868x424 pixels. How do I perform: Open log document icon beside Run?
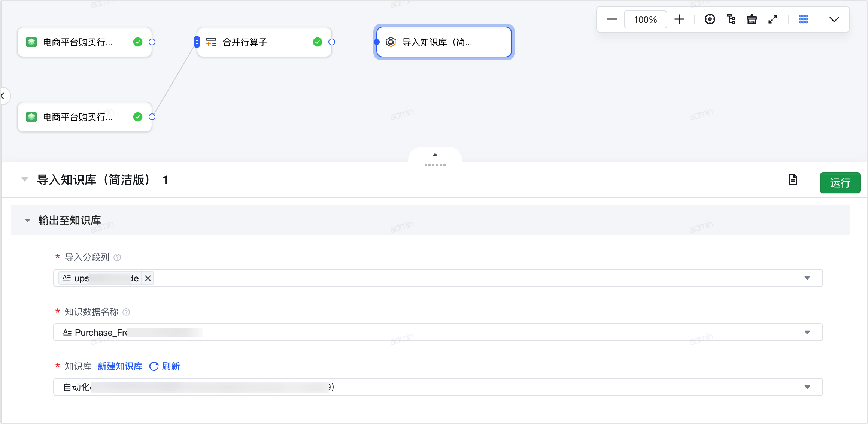coord(793,180)
